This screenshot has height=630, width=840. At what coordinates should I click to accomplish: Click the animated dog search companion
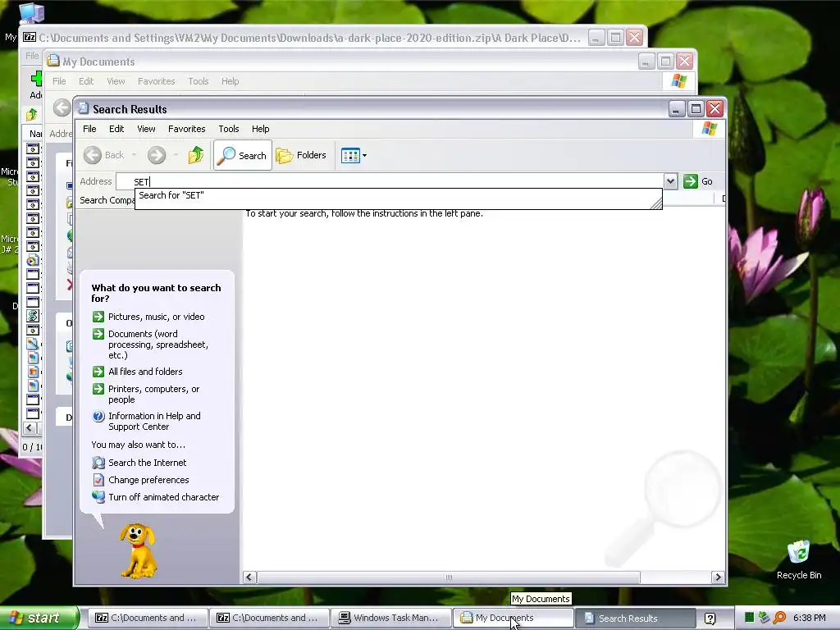[138, 550]
